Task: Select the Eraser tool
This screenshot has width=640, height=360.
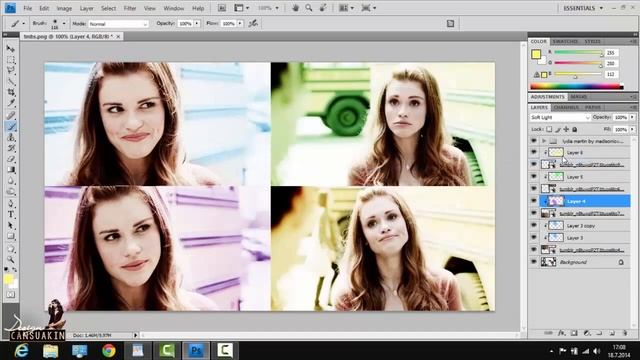Action: 11,159
